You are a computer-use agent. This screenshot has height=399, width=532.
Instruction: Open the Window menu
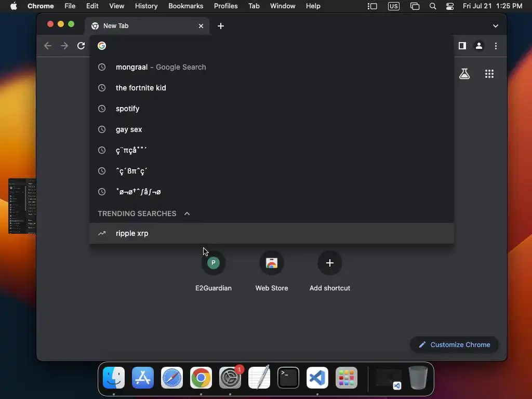[x=283, y=6]
